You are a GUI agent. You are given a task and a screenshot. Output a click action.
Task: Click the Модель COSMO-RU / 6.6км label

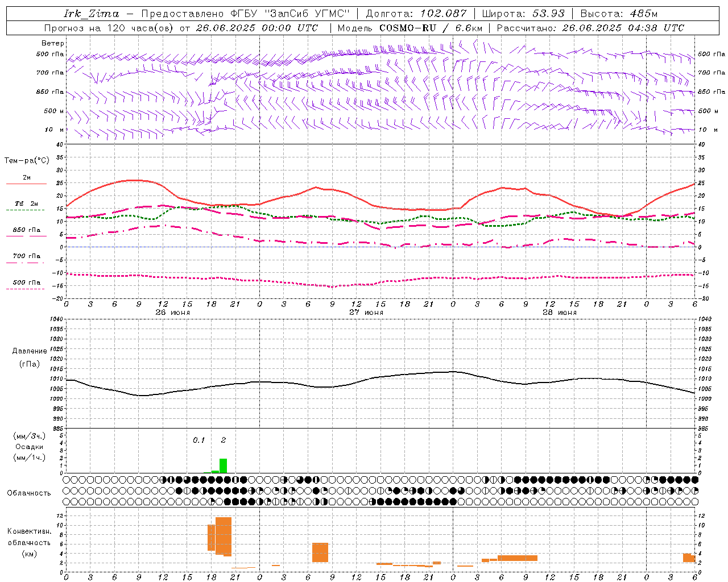(410, 28)
